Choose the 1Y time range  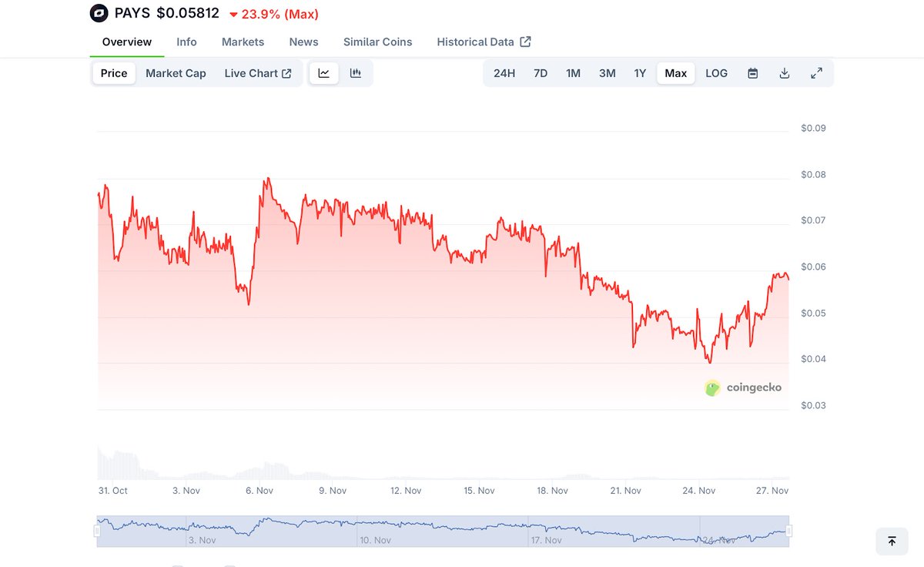click(640, 73)
